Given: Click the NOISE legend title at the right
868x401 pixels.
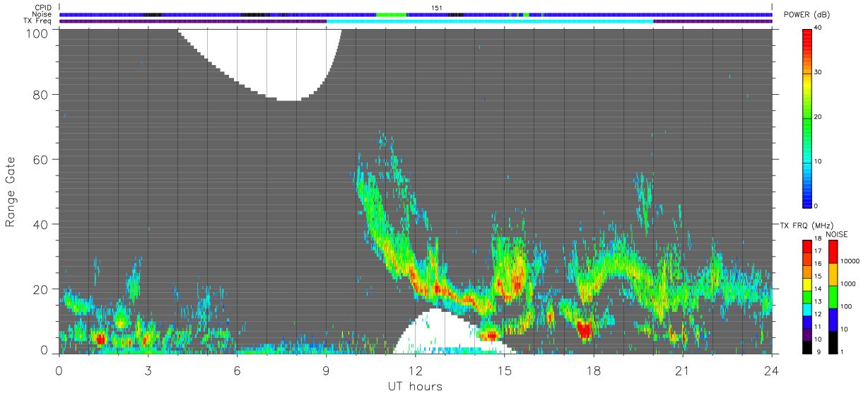Looking at the screenshot, I should click(x=837, y=234).
